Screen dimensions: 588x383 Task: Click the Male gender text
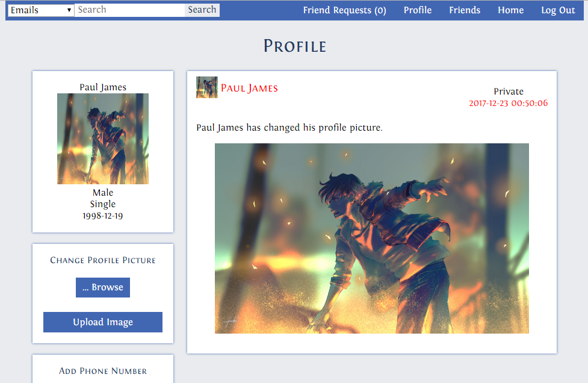pos(103,193)
